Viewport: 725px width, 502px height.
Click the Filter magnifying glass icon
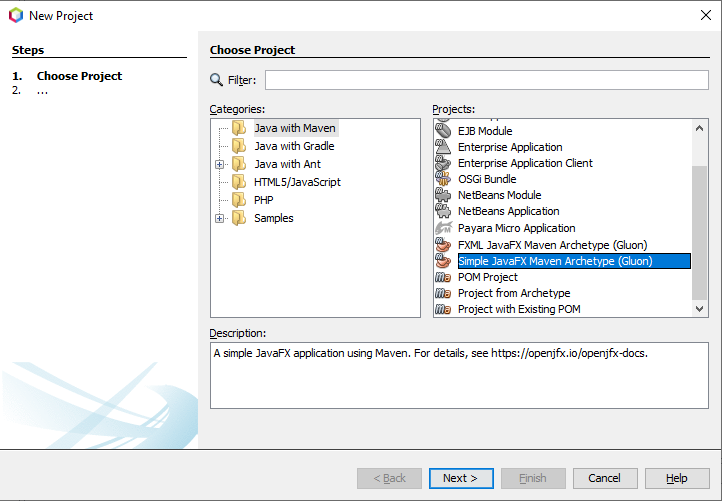coord(216,80)
